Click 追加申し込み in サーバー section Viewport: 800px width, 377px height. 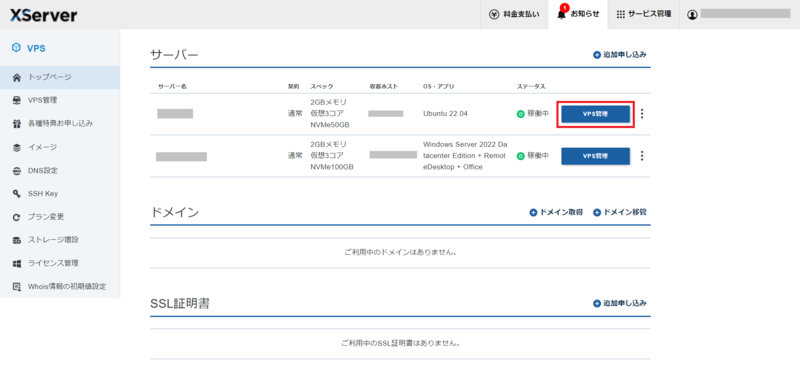[620, 55]
